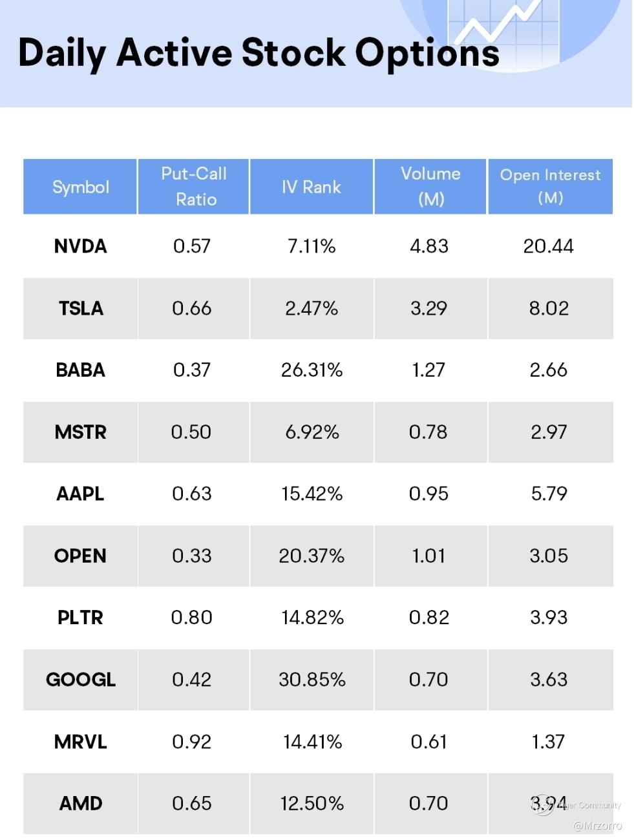Viewport: 634px width, 840px height.
Task: Click the @Mrzorro watermark text
Action: [x=597, y=825]
